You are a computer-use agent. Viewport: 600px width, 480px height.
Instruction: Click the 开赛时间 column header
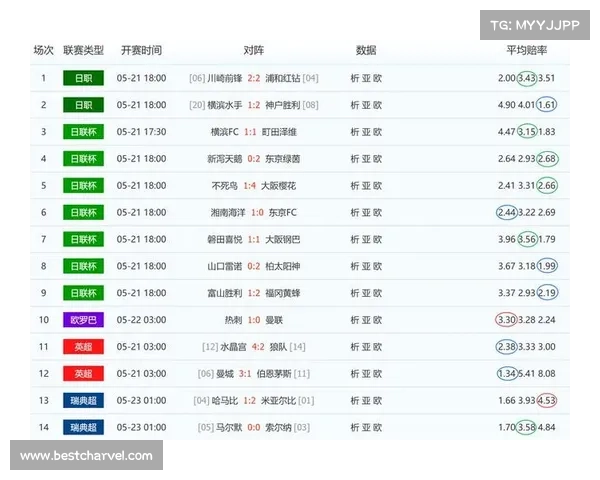click(141, 50)
